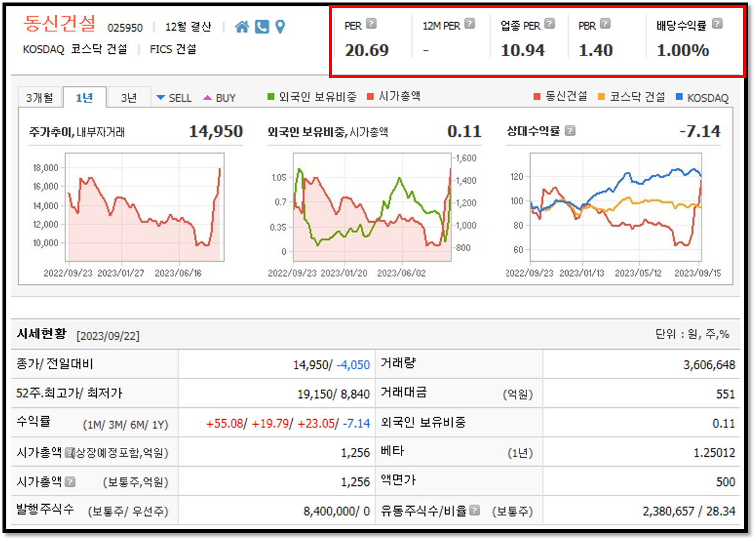Viewport: 756px width, 541px height.
Task: Open help icon beside 시가총액 상장예정포함
Action: point(69,452)
